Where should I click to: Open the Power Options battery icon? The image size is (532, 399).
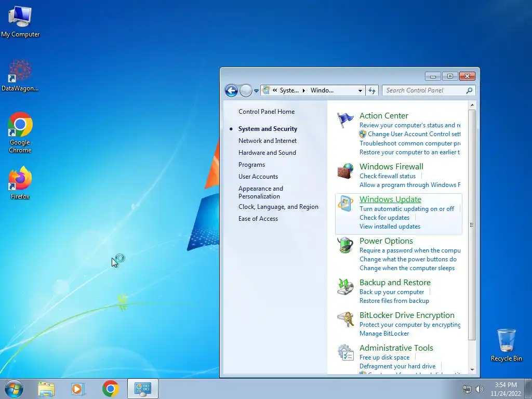point(345,245)
